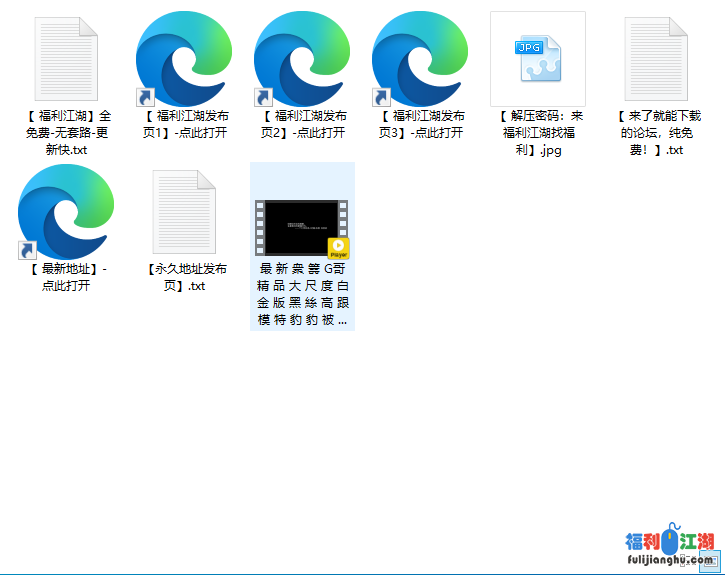The width and height of the screenshot is (725, 575).
Task: Click the selected video file's name text
Action: coord(302,294)
